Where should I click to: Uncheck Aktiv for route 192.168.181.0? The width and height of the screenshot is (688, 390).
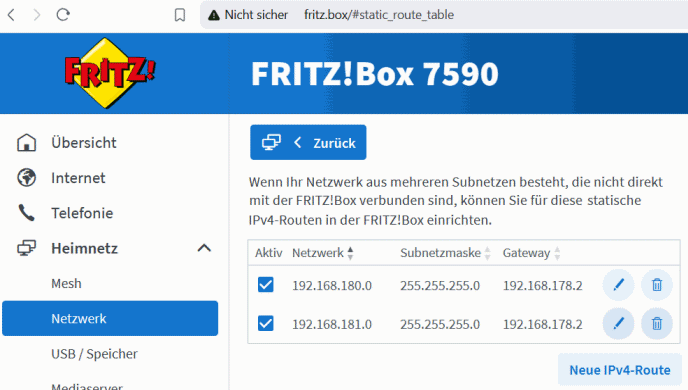pyautogui.click(x=265, y=323)
